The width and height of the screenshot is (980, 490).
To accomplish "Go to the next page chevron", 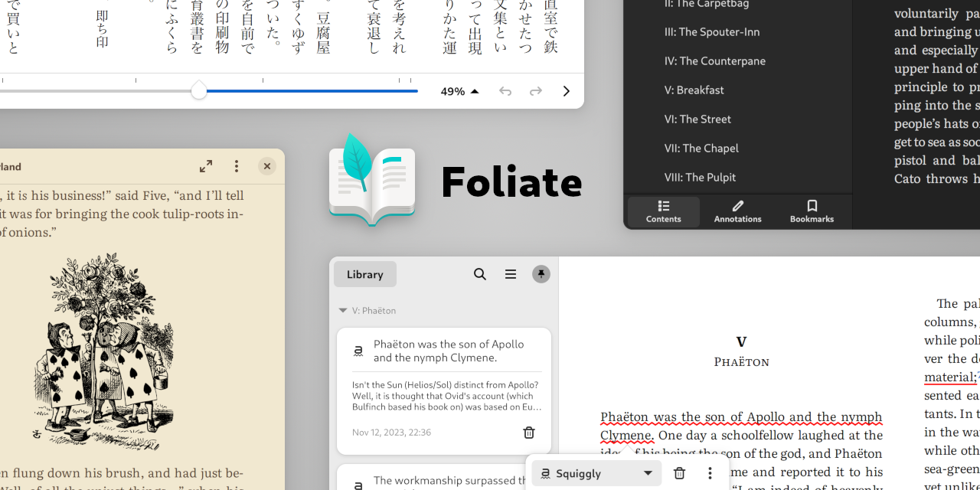I will [x=567, y=91].
